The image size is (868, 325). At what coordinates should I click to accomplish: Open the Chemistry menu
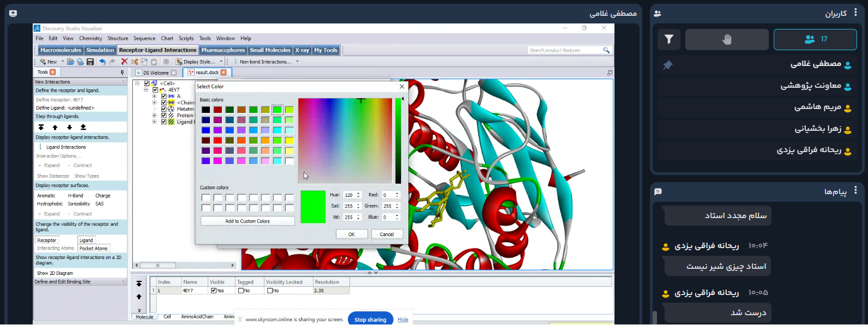point(91,38)
